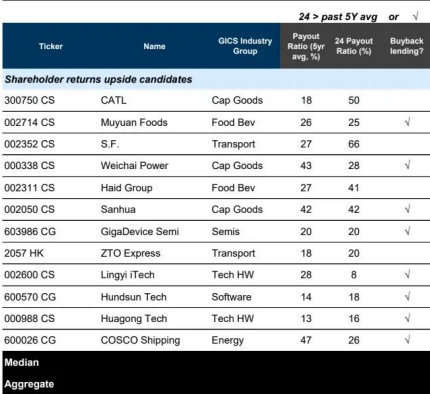The width and height of the screenshot is (430, 394).
Task: Click the Ticker column header
Action: pos(51,46)
